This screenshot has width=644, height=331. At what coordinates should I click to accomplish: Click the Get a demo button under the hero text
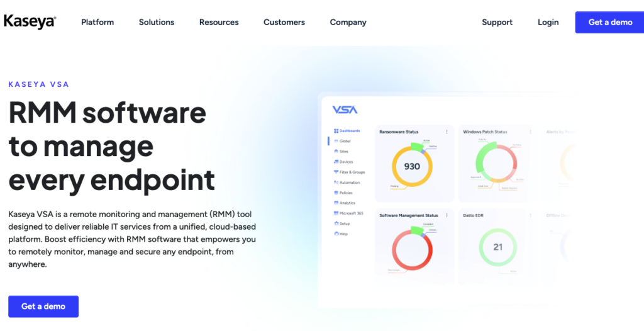[43, 306]
